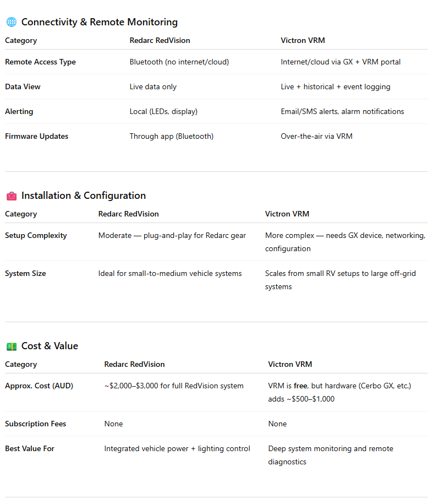Select "Ideal for small-to-medium vehicle systems" text
Screen dimensions: 433x504
(169, 274)
